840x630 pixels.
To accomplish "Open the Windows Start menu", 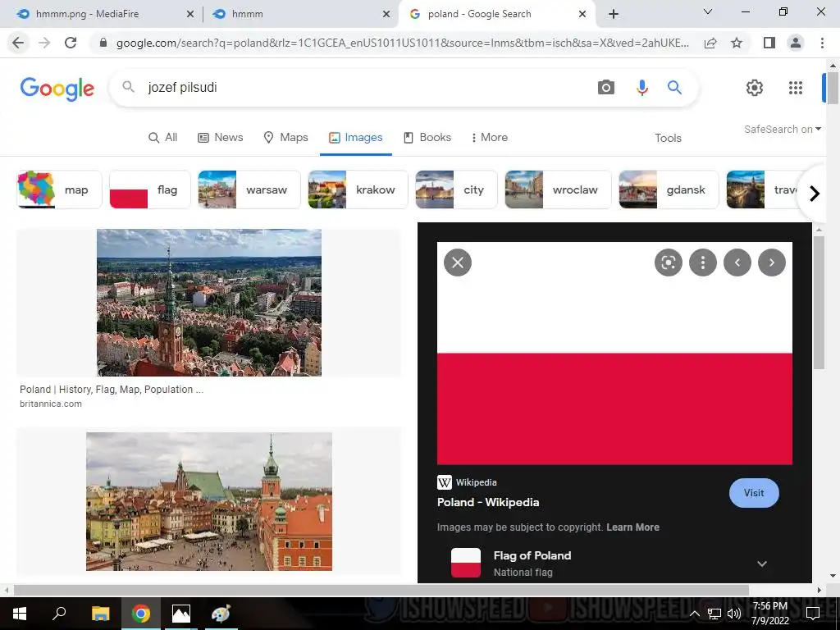I will [20, 614].
